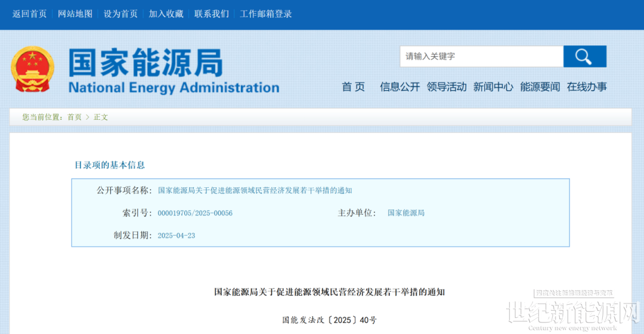Click 主办单位 value 国家能源局

tap(406, 213)
